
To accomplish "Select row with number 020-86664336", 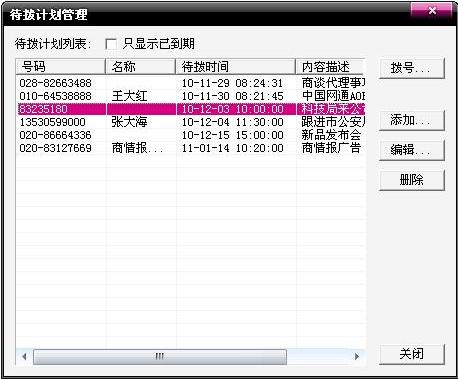I will pyautogui.click(x=191, y=135).
